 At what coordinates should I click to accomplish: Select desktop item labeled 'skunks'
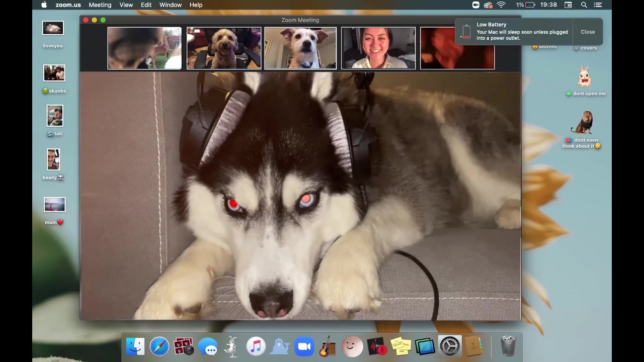point(54,73)
